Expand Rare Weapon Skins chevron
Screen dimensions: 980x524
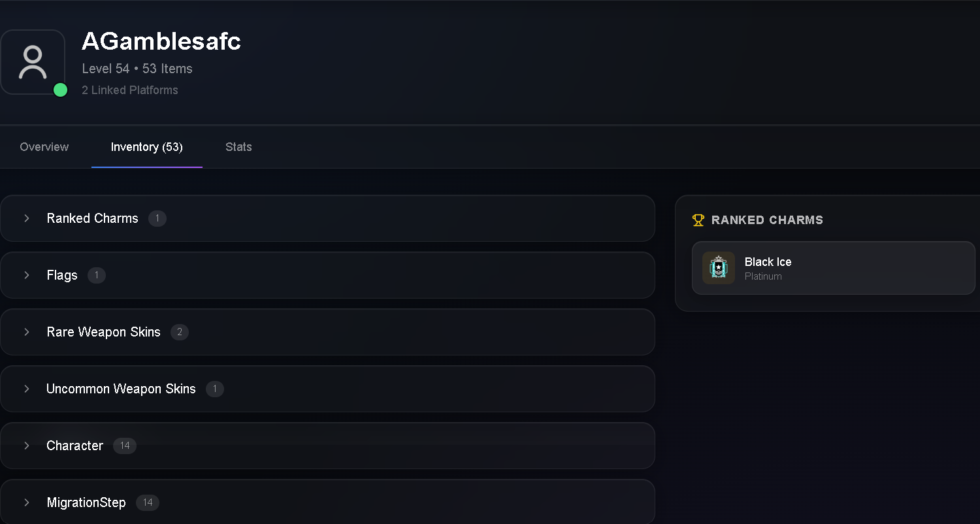pyautogui.click(x=27, y=332)
